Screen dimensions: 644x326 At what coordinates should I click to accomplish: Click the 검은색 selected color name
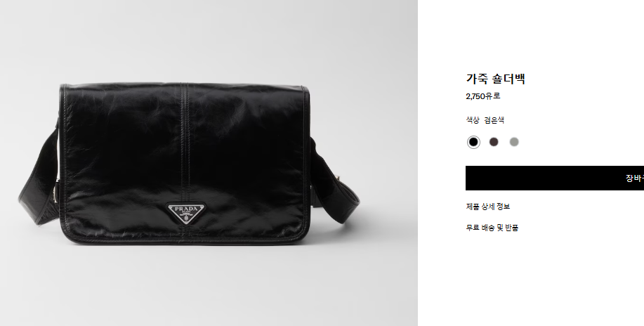[494, 120]
